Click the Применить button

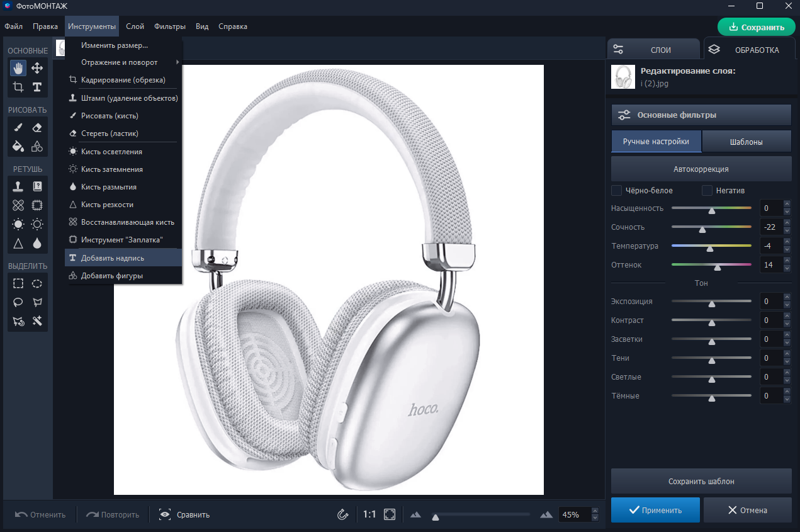655,510
